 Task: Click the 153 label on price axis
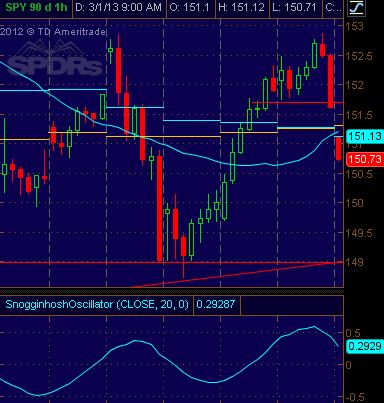click(355, 26)
